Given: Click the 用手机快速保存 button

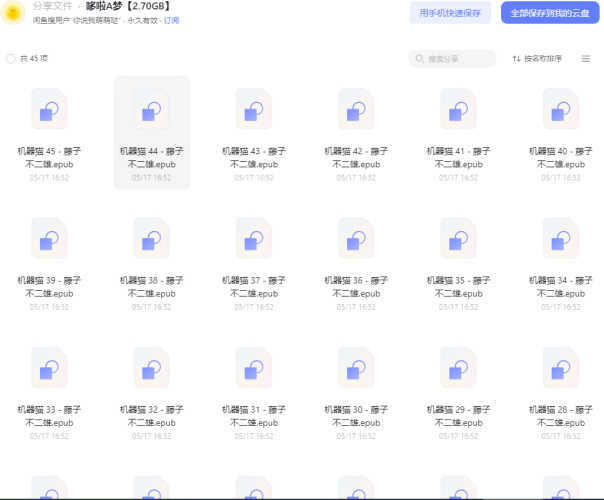Looking at the screenshot, I should coord(450,13).
